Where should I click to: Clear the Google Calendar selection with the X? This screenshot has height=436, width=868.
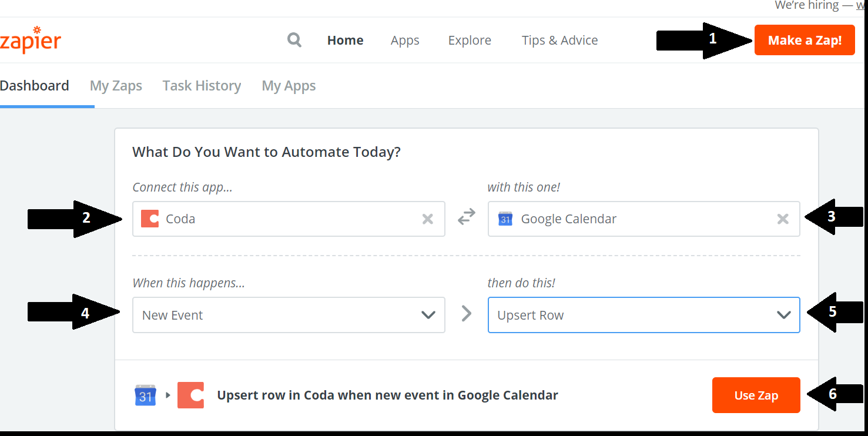coord(782,219)
